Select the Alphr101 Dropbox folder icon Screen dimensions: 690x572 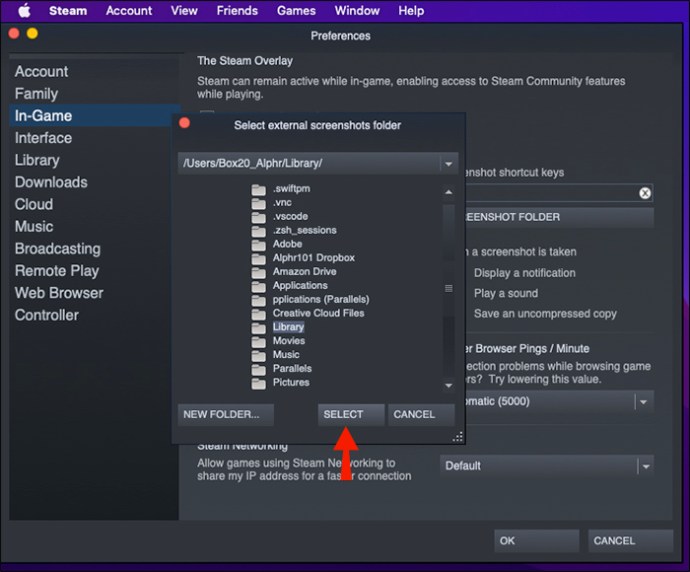[x=258, y=258]
